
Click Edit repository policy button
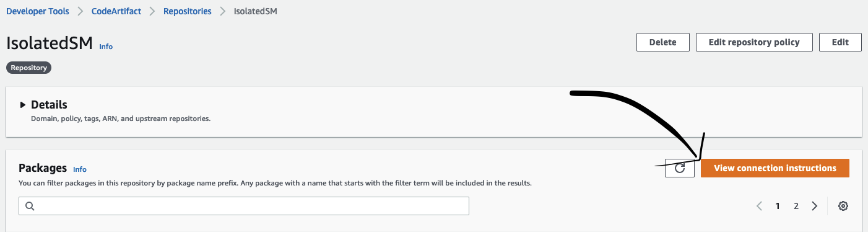pos(754,42)
